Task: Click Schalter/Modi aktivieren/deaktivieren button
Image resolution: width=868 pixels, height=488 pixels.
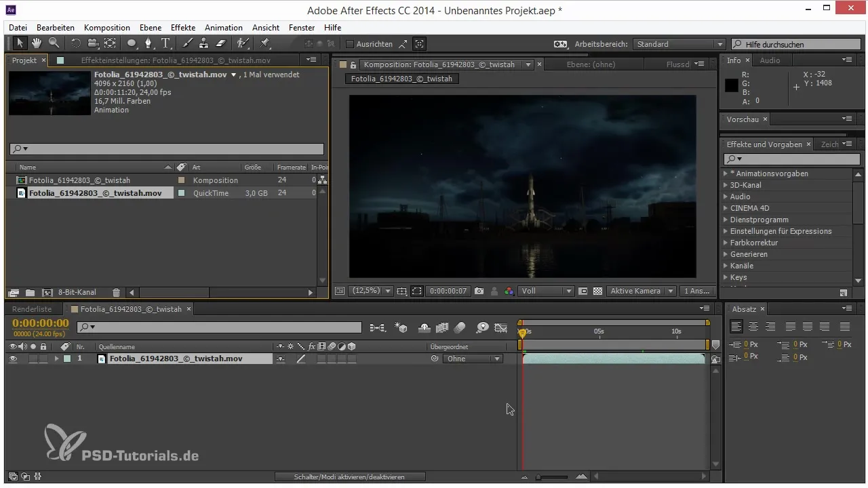Action: (350, 477)
